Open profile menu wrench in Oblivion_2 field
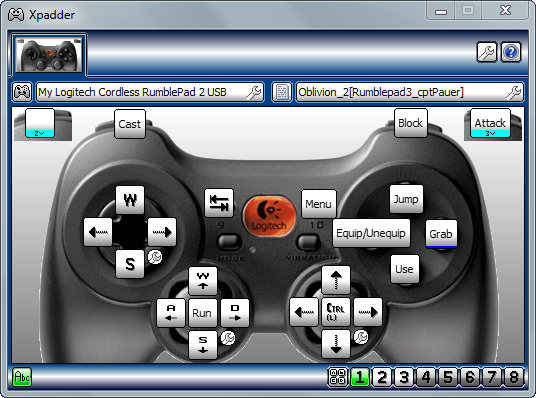This screenshot has height=398, width=536. 513,92
